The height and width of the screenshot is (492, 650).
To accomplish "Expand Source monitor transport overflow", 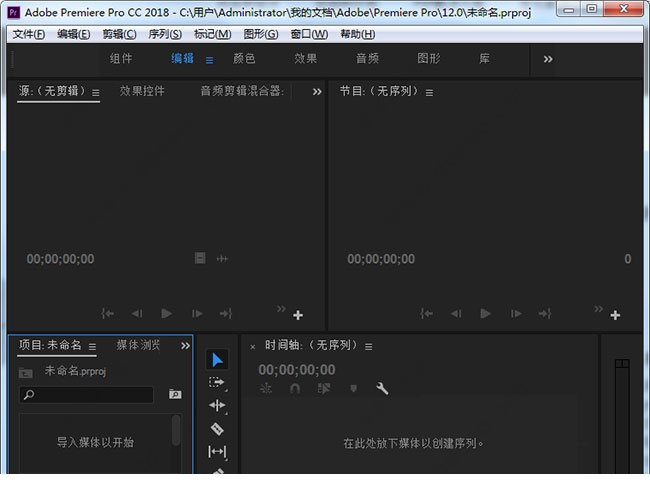I will point(281,309).
